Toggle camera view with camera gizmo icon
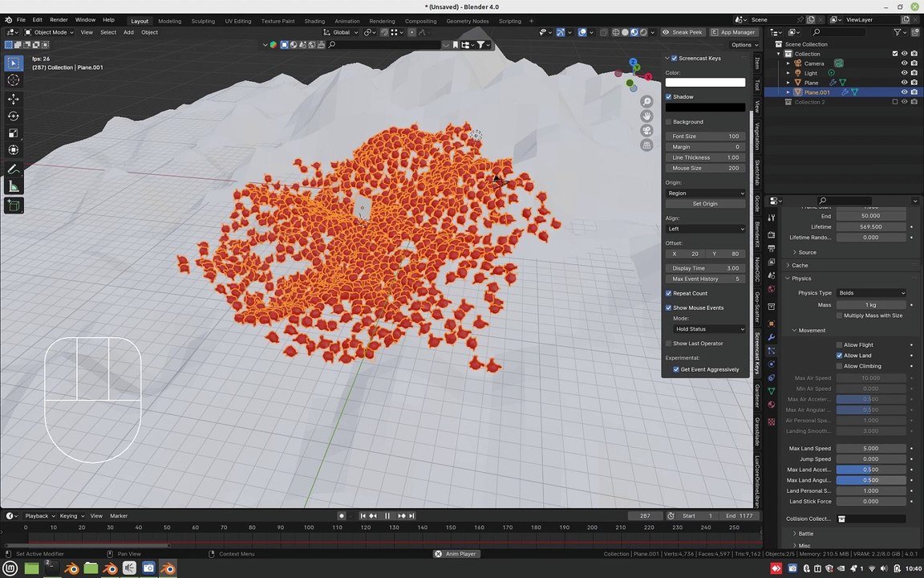924x578 pixels. [x=646, y=130]
